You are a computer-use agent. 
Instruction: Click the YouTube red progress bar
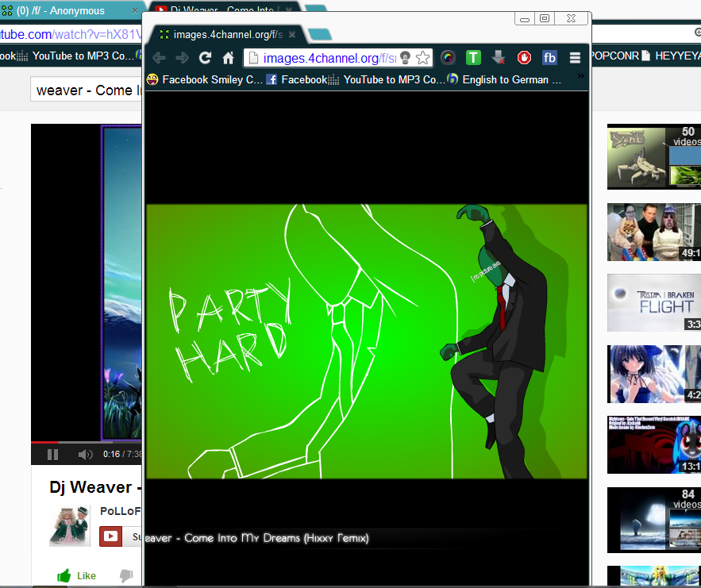point(44,442)
